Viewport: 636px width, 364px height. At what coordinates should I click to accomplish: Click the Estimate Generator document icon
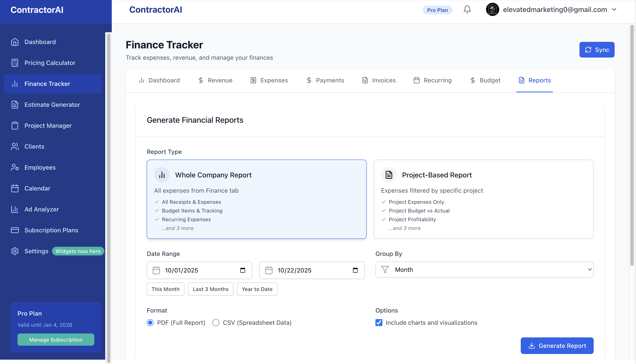15,105
